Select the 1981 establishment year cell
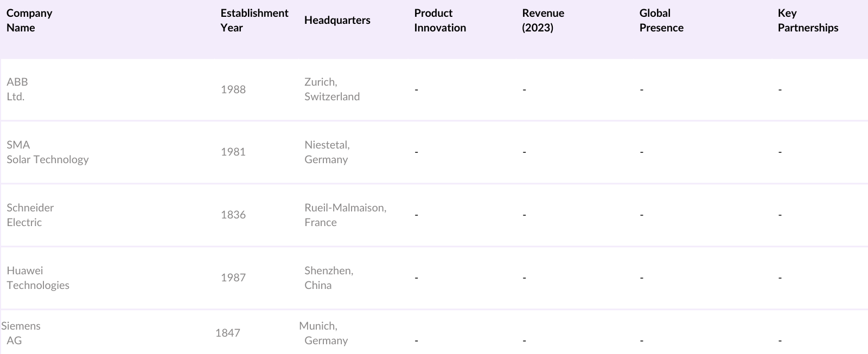The width and height of the screenshot is (868, 354). tap(233, 152)
